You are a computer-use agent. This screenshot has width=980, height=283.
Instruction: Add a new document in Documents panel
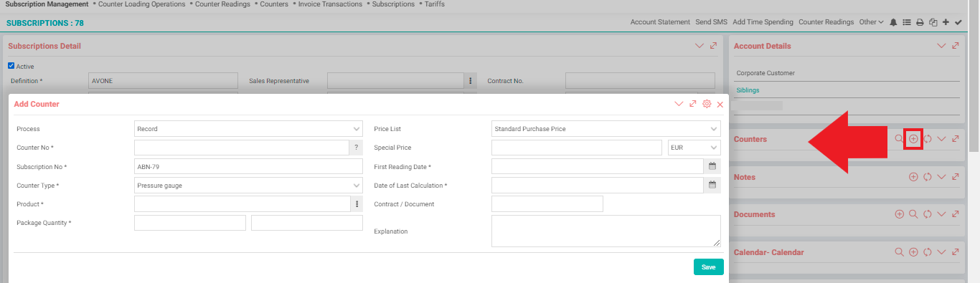(899, 214)
